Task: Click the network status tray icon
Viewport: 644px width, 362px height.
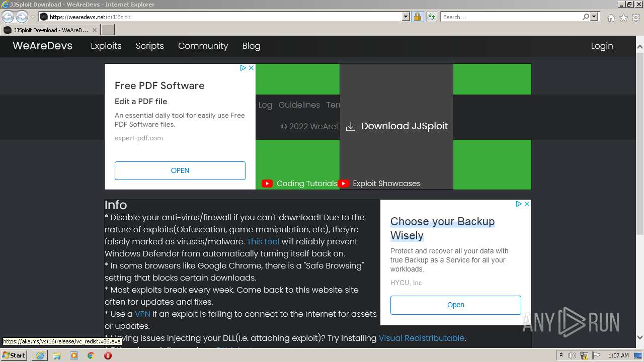Action: point(585,355)
